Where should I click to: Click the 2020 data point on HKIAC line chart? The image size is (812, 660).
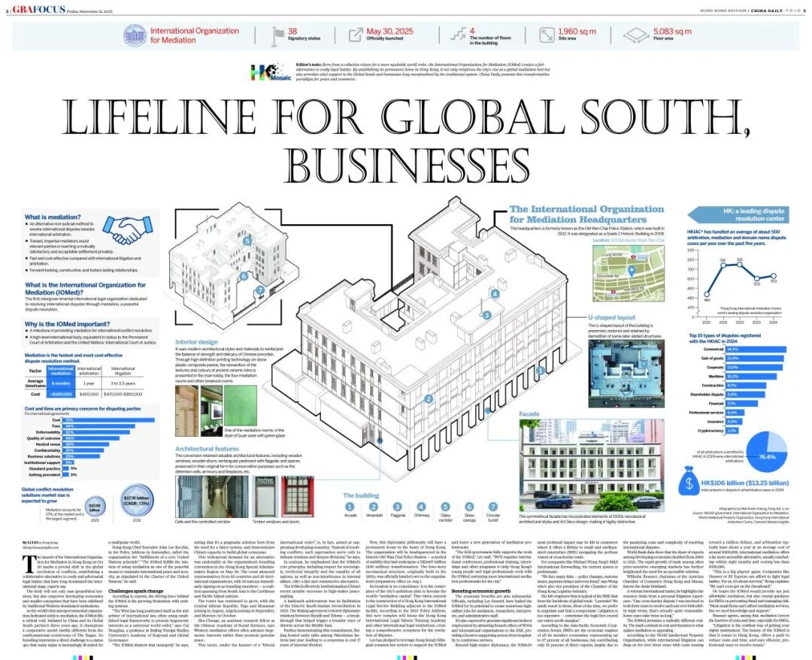(x=707, y=295)
